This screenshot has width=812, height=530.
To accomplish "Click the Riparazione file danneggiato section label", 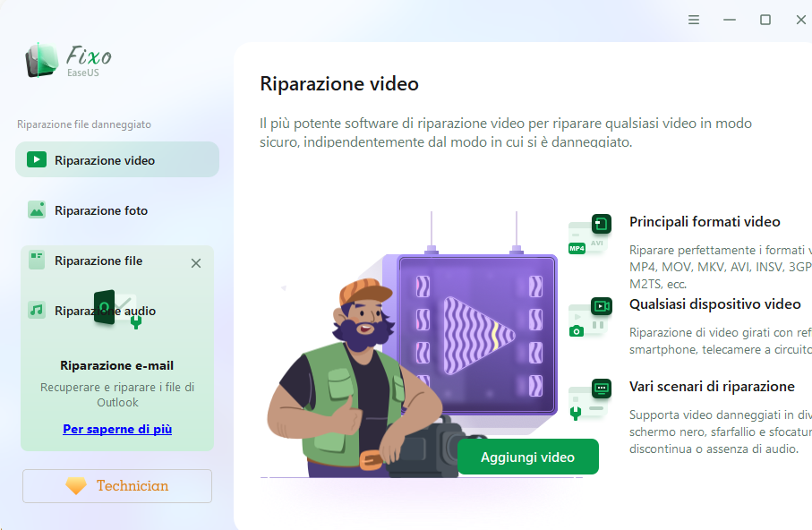I will point(84,124).
